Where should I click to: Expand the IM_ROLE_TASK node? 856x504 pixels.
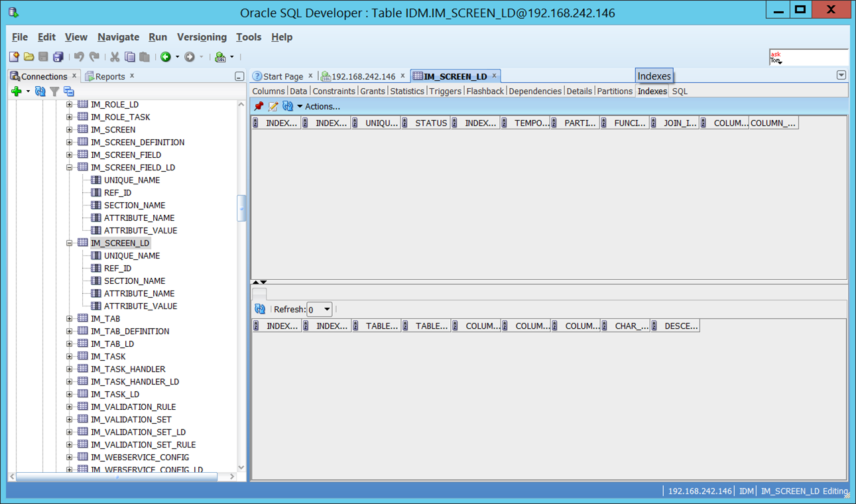pyautogui.click(x=70, y=117)
